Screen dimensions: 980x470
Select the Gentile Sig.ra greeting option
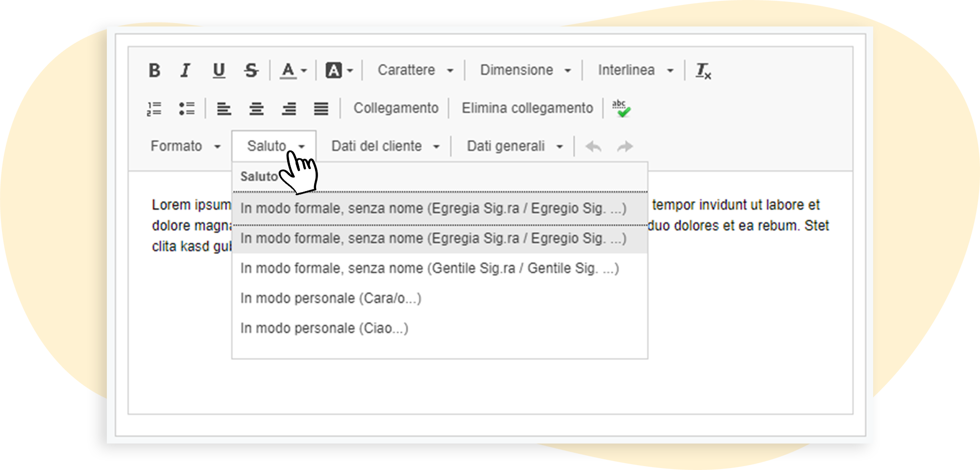click(429, 269)
